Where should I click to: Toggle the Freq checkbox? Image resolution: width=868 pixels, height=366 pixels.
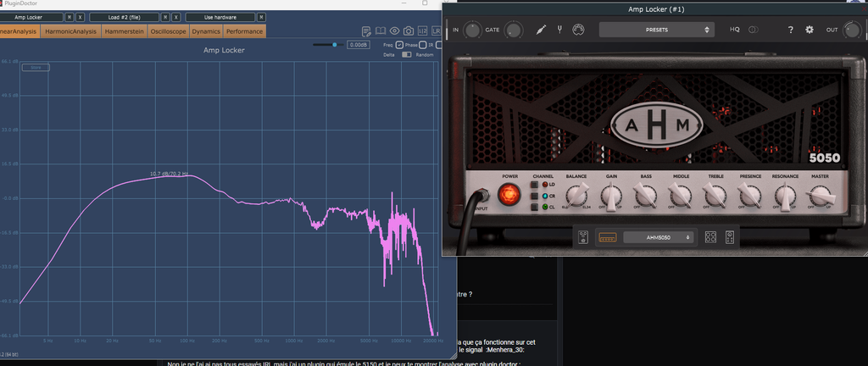399,45
